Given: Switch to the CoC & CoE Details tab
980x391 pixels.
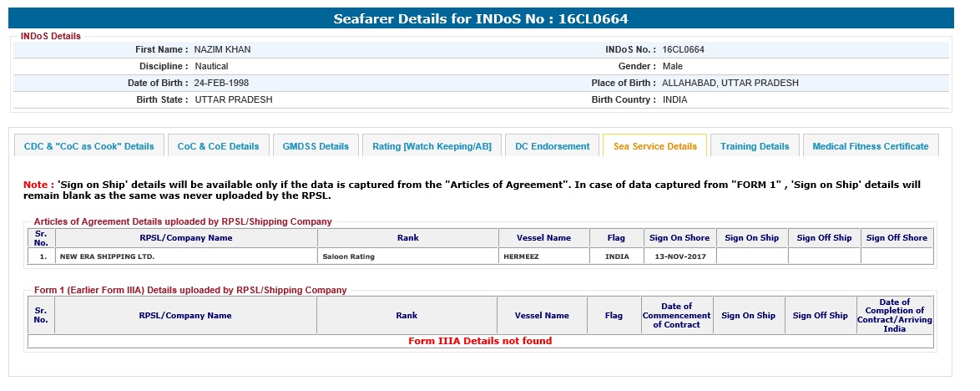Looking at the screenshot, I should click(219, 146).
